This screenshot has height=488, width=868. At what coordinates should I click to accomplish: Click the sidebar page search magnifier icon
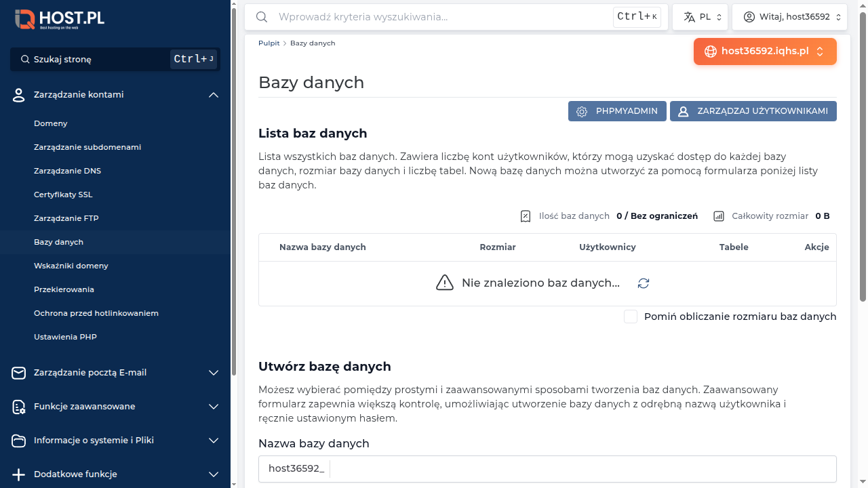(x=25, y=60)
